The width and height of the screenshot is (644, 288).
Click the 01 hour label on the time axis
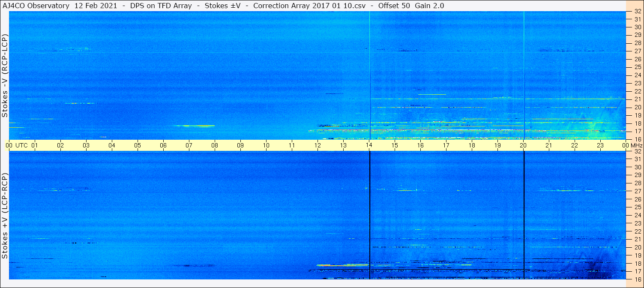tap(35, 145)
